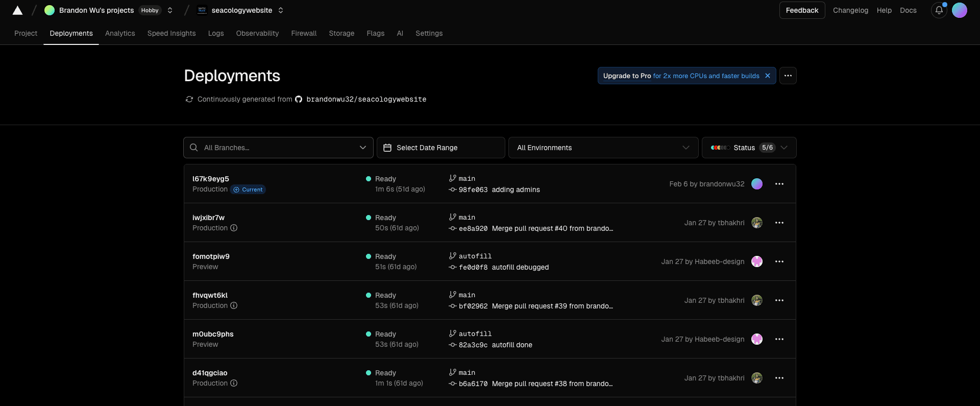Open more options for deployment l67k9eyg5
Screen dimensions: 980x406
click(779, 184)
